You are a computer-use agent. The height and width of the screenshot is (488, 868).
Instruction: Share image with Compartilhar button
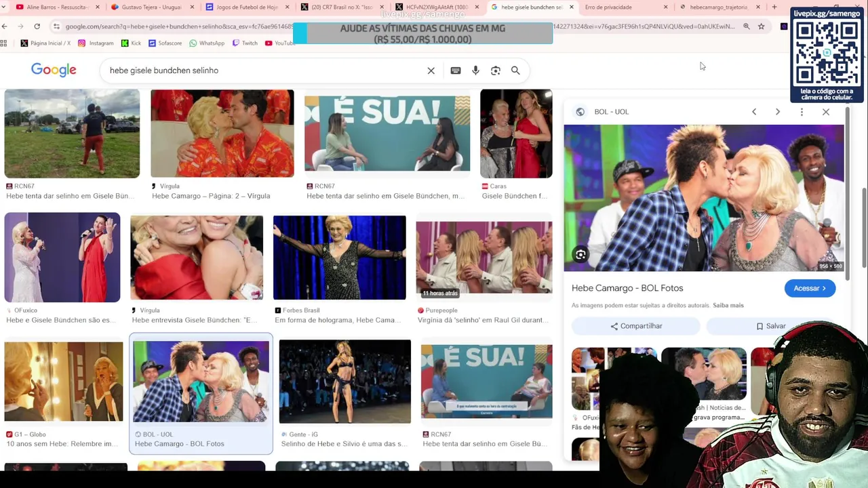[x=635, y=326]
